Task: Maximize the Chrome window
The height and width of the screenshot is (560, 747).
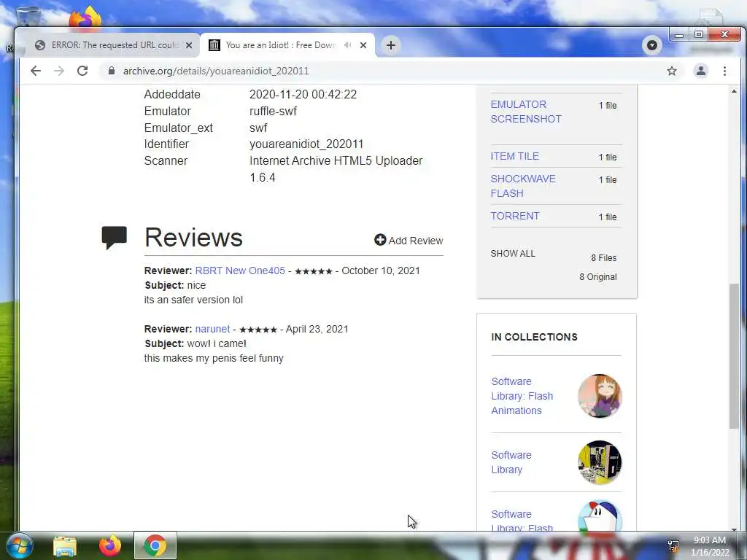Action: [698, 35]
